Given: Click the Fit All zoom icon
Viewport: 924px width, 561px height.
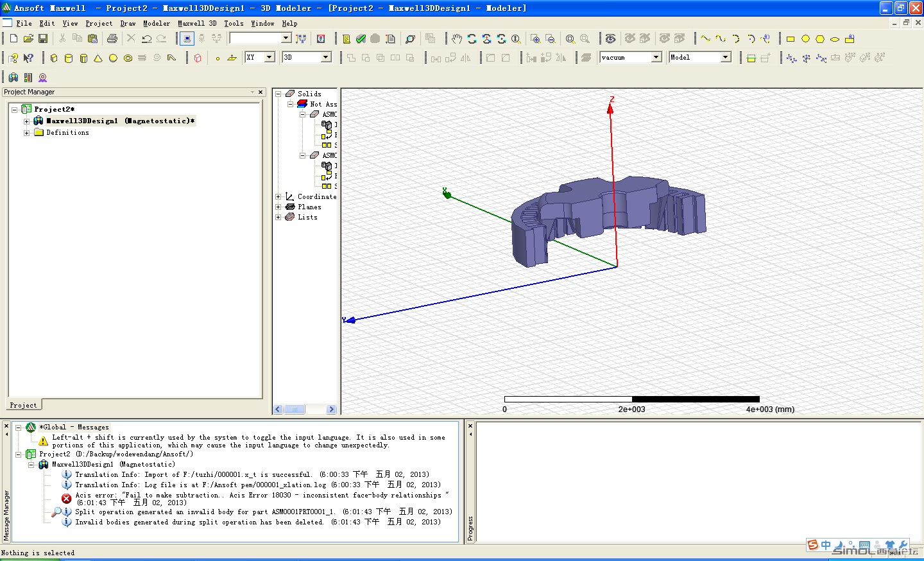Looking at the screenshot, I should tap(570, 39).
